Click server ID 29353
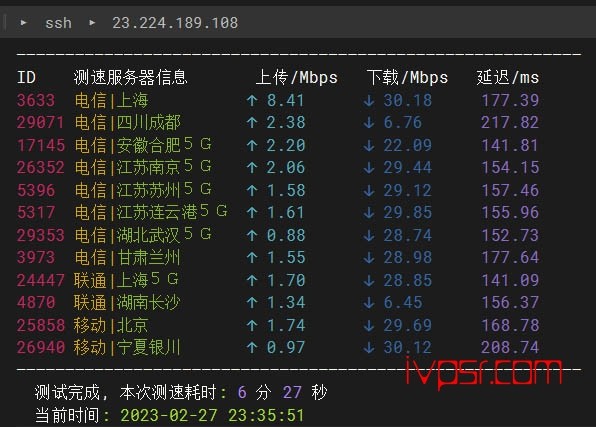596x427 pixels. click(40, 235)
